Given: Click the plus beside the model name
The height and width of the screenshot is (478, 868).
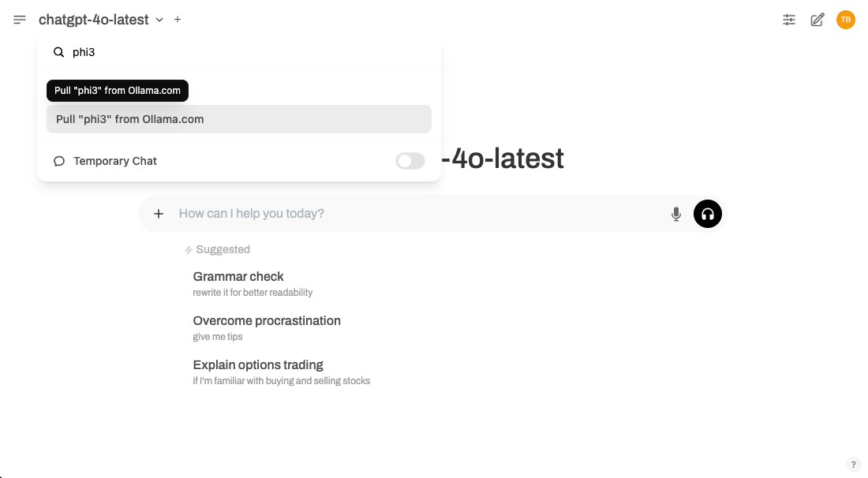Looking at the screenshot, I should [x=178, y=20].
